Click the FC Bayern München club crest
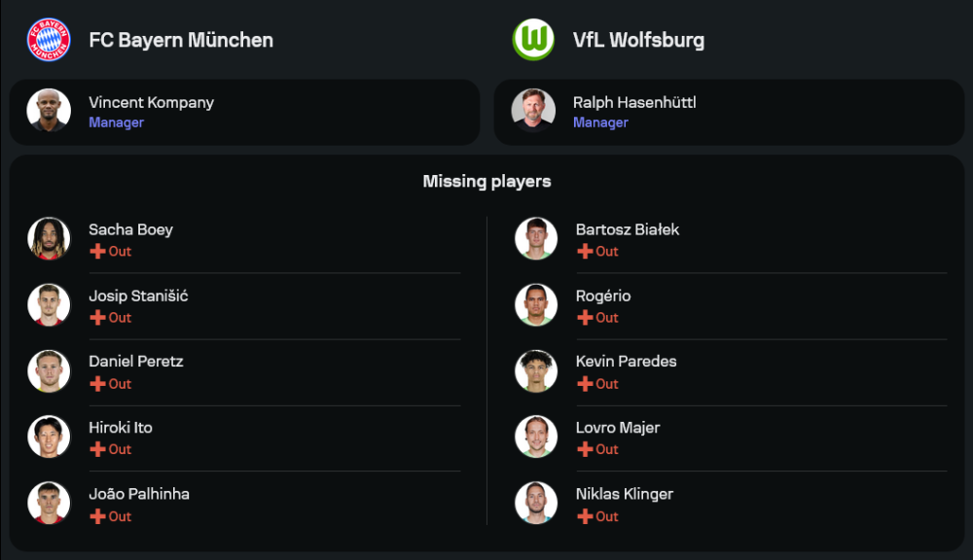This screenshot has width=973, height=560. [x=49, y=40]
